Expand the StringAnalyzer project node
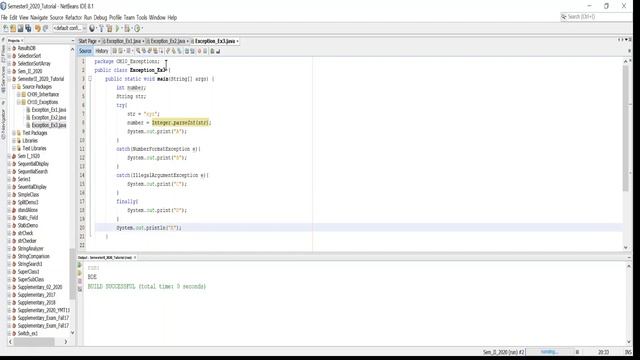The image size is (640, 360). 9,249
